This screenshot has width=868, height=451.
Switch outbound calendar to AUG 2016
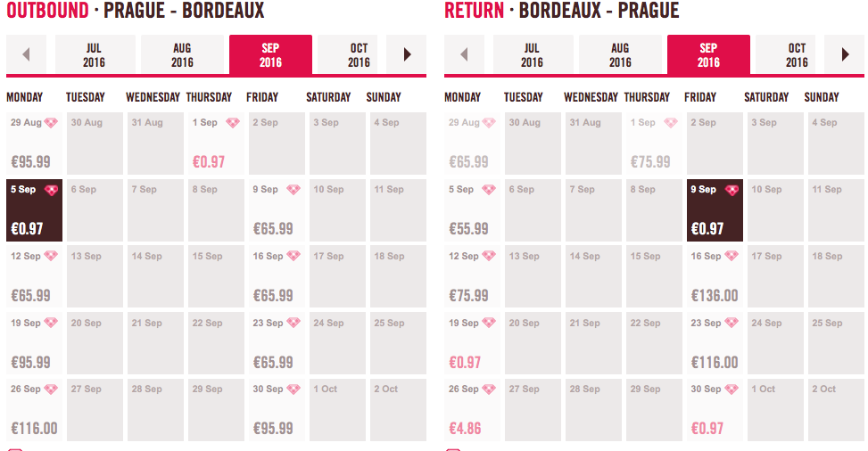click(182, 54)
